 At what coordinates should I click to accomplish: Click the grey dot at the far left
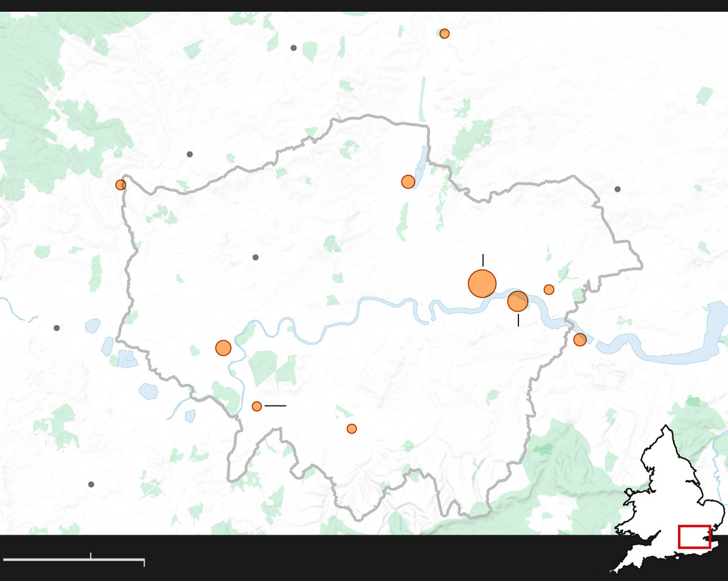point(57,328)
